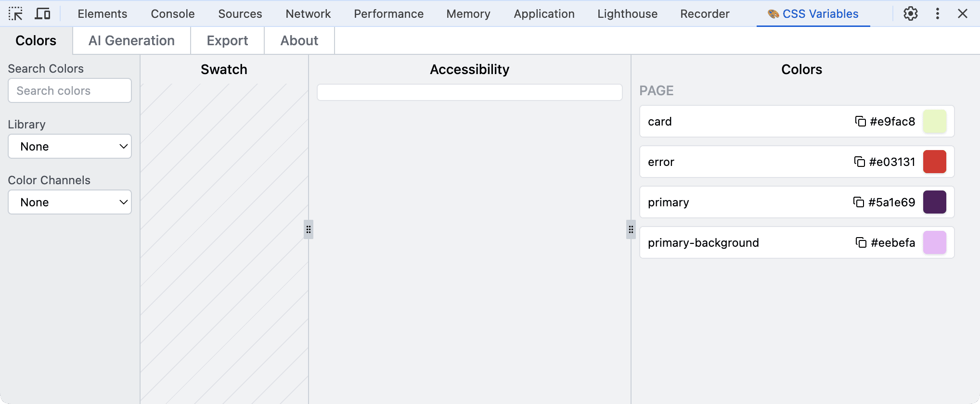Click the primary purple color swatch

[934, 202]
